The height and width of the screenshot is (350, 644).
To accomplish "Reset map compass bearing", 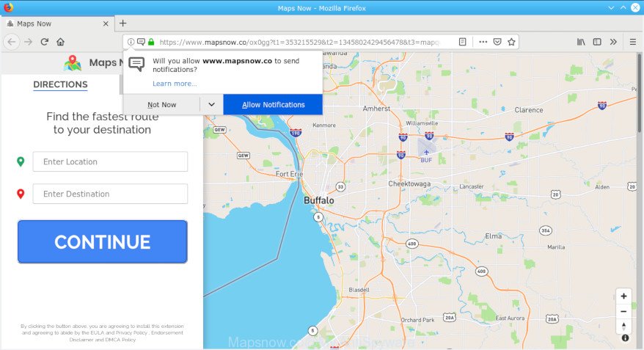I will click(623, 327).
